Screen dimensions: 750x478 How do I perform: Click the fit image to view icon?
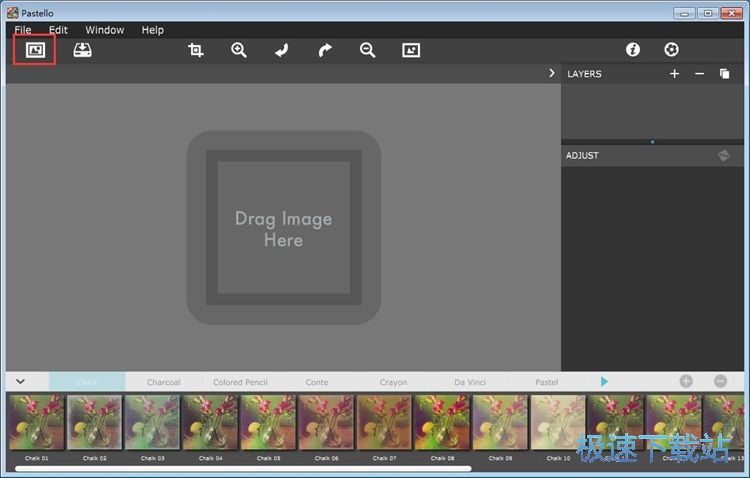tap(411, 50)
